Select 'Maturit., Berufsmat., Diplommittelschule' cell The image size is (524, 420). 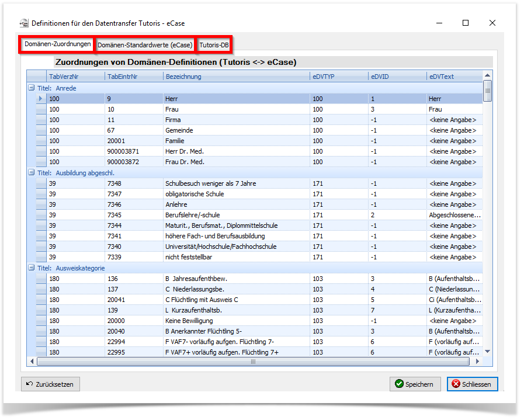(x=236, y=225)
